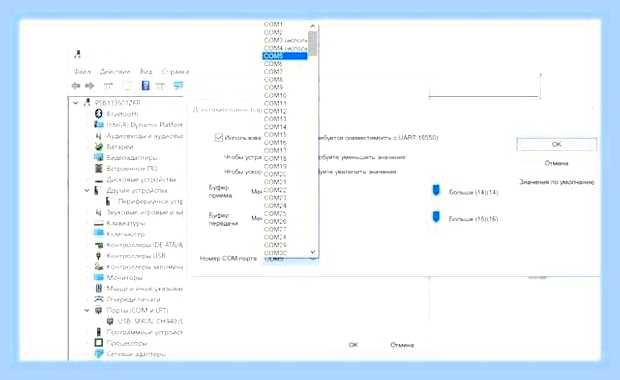Screen dimensions: 620x380
Task: Select the Порты (COM и LPT) icon
Action: (x=99, y=310)
